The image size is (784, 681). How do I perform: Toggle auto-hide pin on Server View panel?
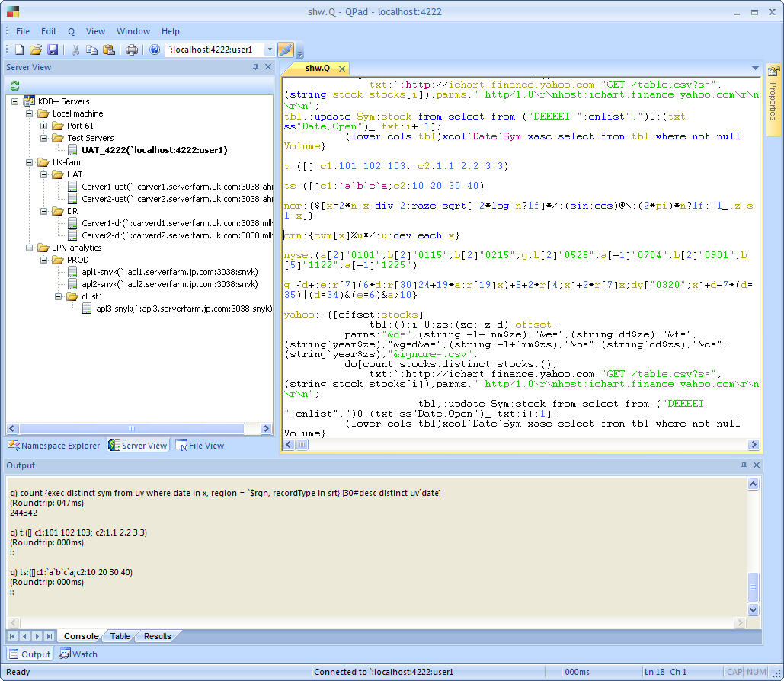pos(257,67)
